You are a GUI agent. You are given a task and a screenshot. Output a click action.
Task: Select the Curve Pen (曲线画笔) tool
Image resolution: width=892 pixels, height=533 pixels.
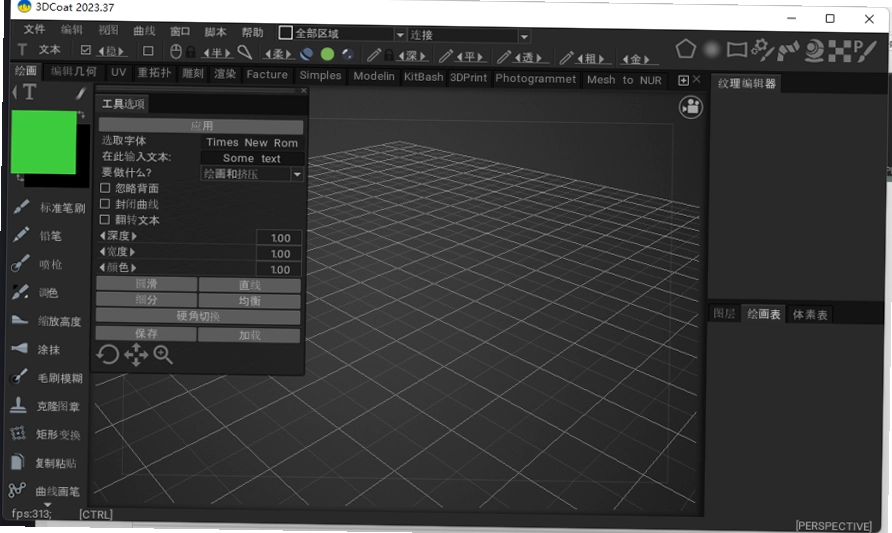point(45,490)
